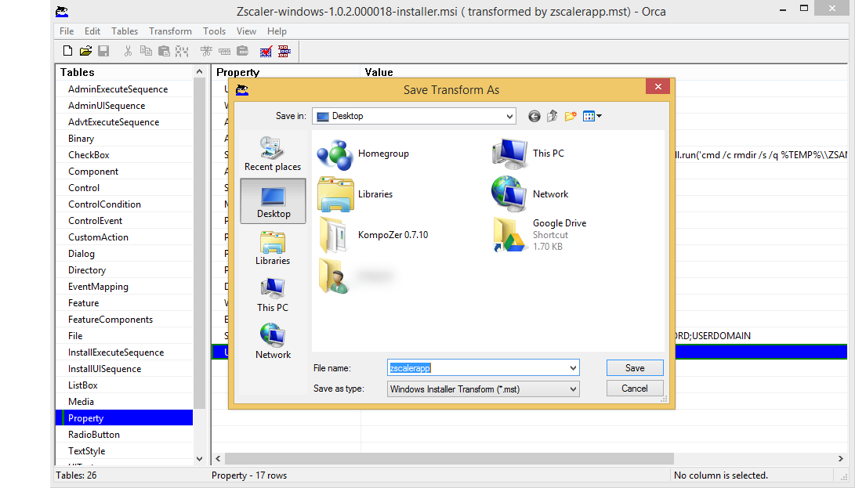Go back to the last folder visited

534,116
